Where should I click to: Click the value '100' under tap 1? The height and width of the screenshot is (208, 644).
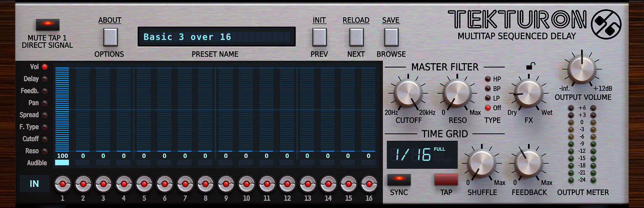coord(62,156)
